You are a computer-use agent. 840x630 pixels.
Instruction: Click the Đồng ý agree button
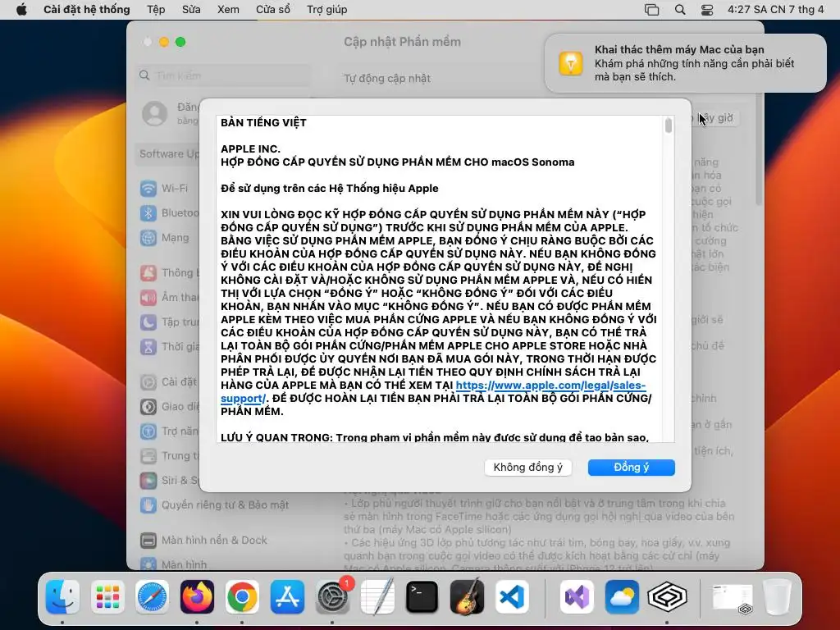631,467
